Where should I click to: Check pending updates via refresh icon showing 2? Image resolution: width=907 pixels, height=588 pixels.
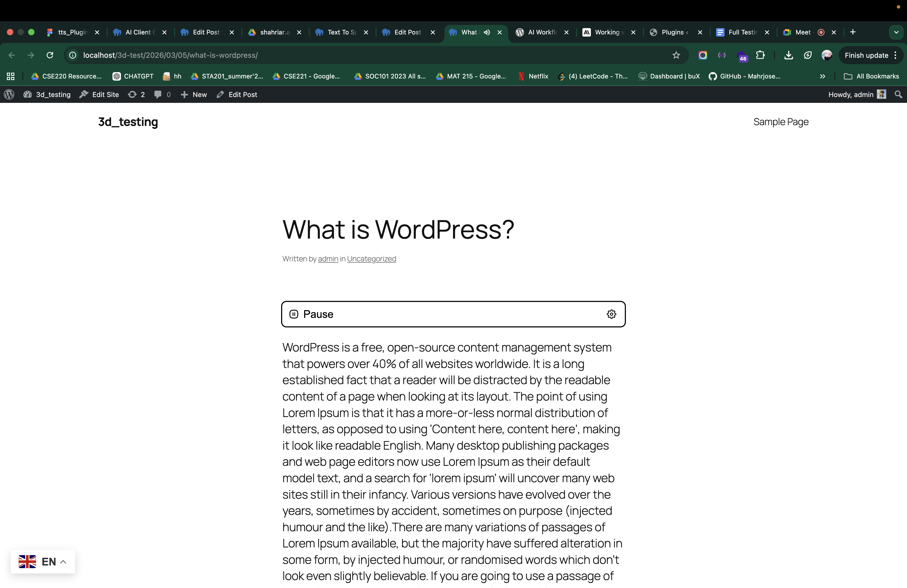coord(132,94)
